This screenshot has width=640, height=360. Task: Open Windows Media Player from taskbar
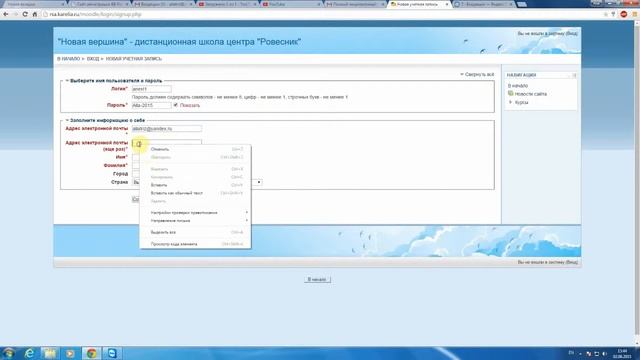coord(70,353)
